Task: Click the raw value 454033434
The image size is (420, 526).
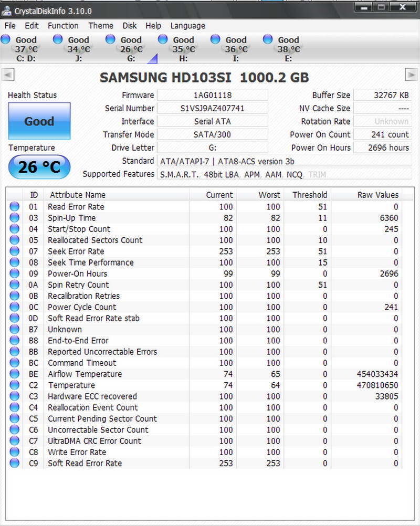Action: [377, 374]
